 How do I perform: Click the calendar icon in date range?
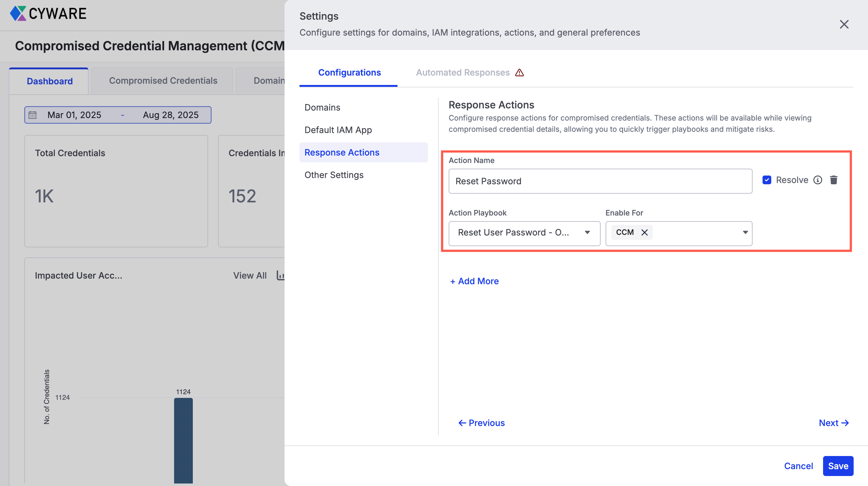coord(33,115)
